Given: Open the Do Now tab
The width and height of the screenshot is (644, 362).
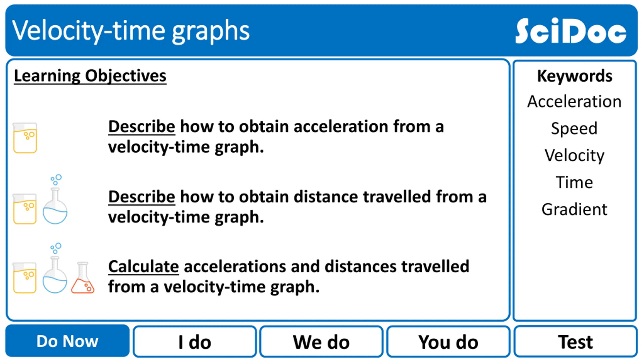Looking at the screenshot, I should tap(67, 341).
